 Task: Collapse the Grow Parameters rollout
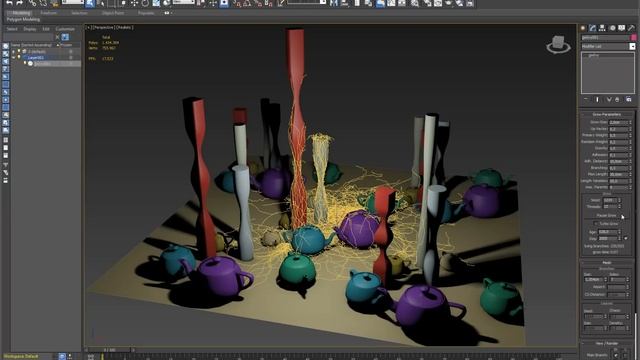click(607, 114)
